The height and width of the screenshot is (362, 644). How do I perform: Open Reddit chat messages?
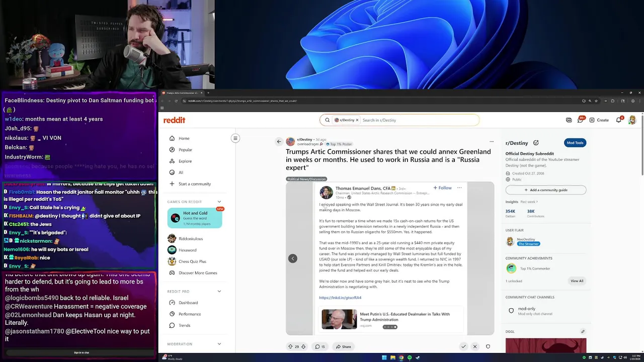580,120
